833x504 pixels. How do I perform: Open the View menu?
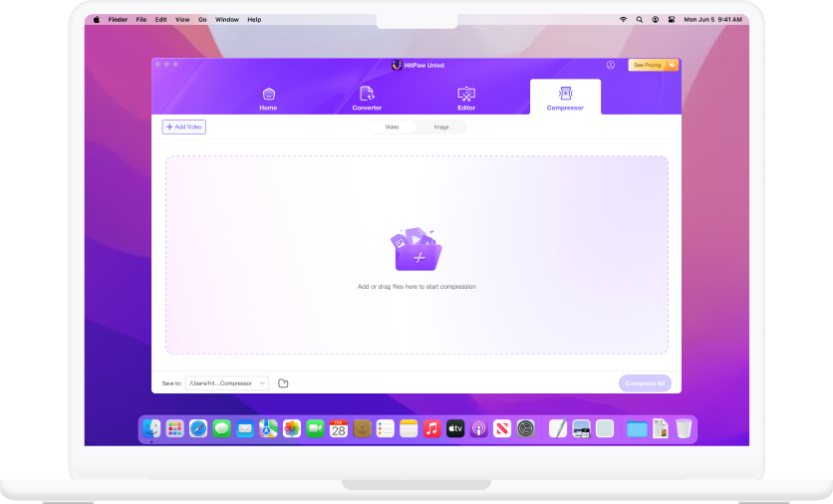point(182,20)
